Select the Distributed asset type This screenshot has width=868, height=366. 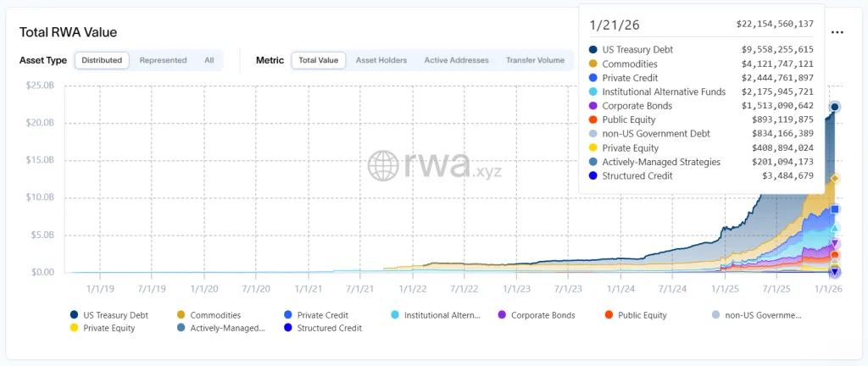[x=102, y=60]
